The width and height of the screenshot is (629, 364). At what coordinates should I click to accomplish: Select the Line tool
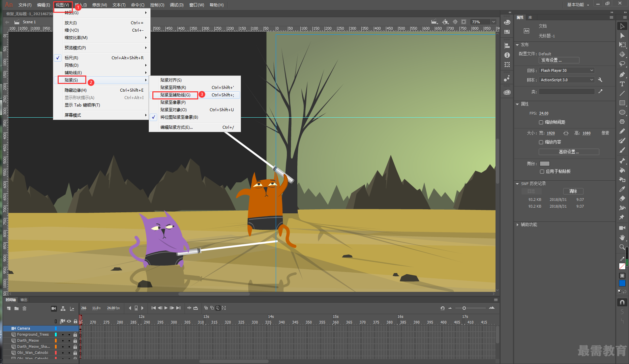click(622, 93)
